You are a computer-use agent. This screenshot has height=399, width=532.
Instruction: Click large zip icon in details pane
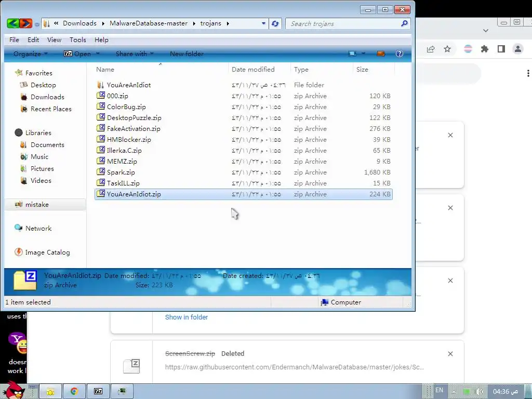tap(25, 280)
